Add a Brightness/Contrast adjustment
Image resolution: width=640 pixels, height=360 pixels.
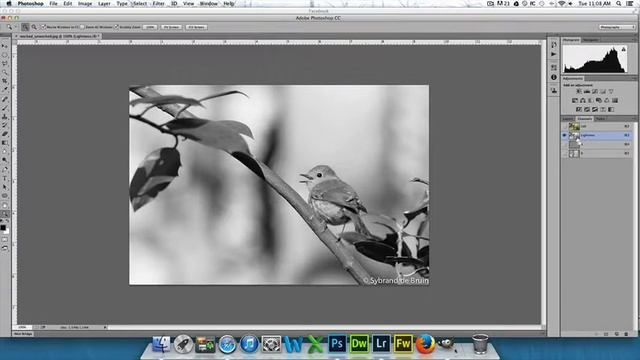[579, 91]
